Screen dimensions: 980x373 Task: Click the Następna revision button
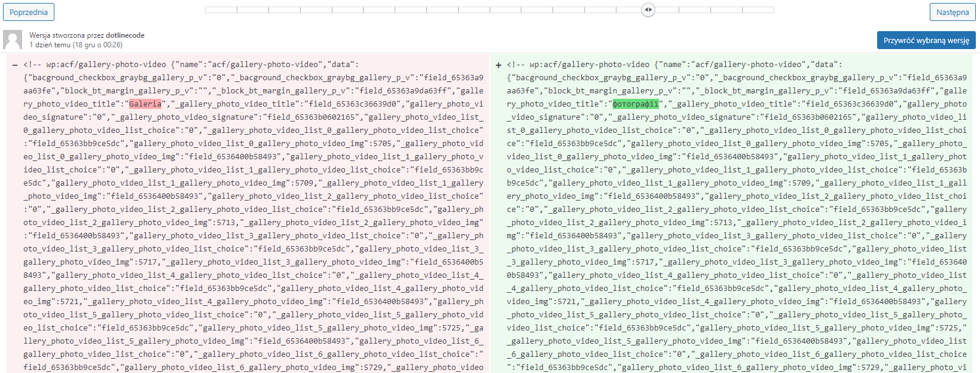click(x=952, y=12)
